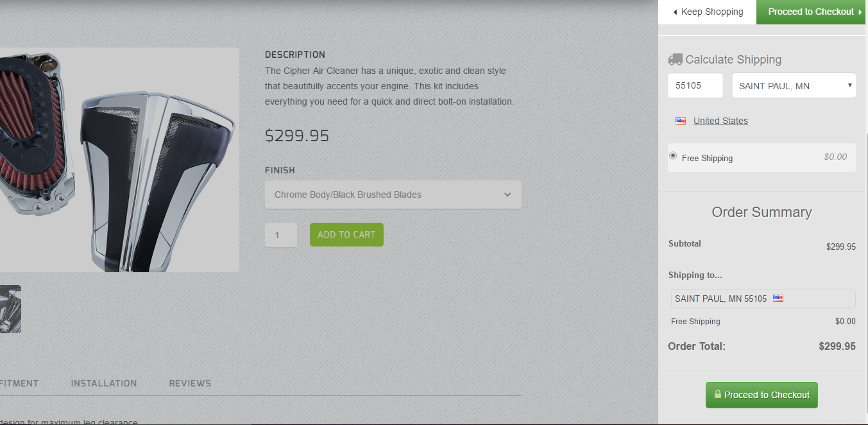
Task: Click the shipping truck icon
Action: 675,60
